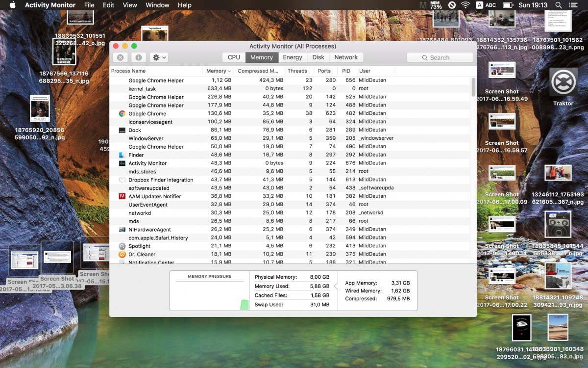Select Dropbox Finder Integration icon
The image size is (588, 368).
(122, 180)
